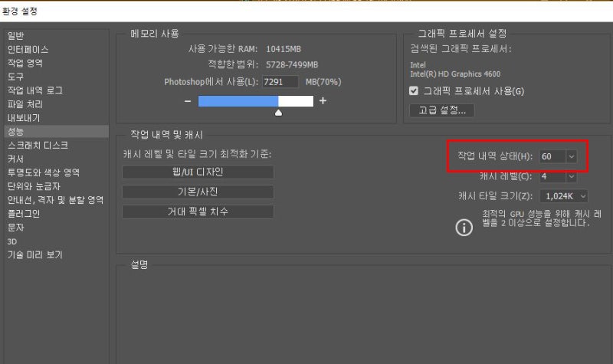
Task: Click the memory slider triangle handle
Action: pyautogui.click(x=278, y=113)
